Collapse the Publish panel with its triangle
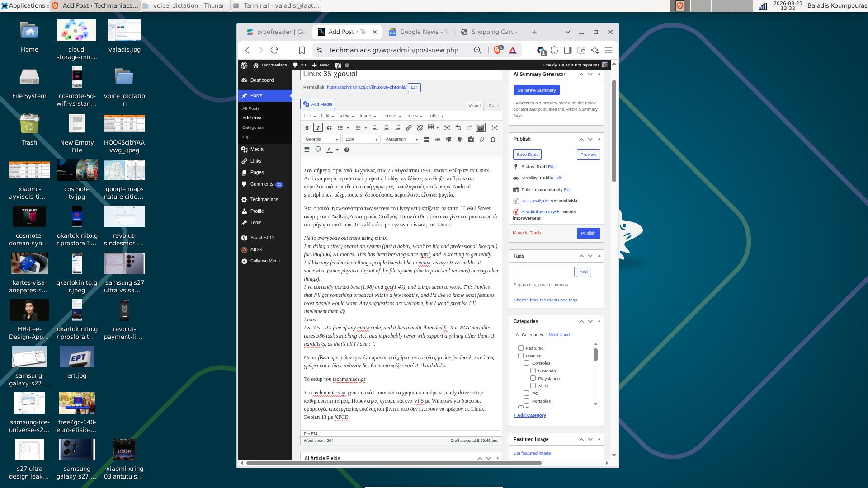868x488 pixels. tap(599, 139)
